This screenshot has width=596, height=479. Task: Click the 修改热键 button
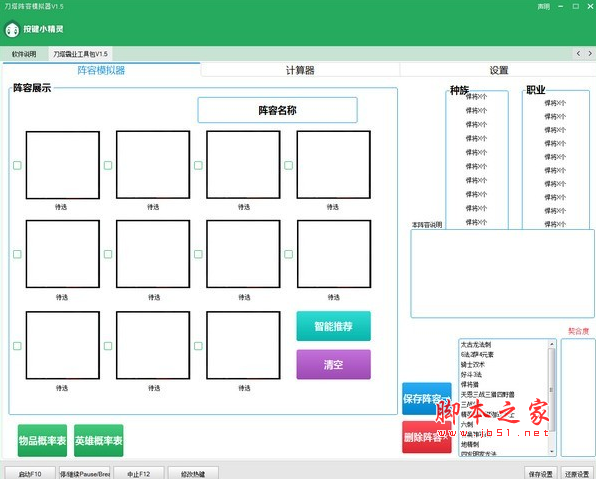point(193,474)
